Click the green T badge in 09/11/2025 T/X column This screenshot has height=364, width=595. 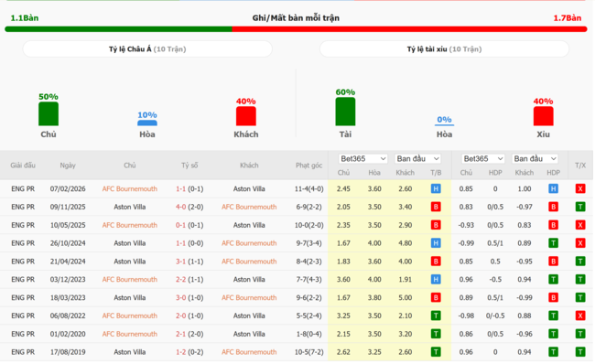coord(579,207)
